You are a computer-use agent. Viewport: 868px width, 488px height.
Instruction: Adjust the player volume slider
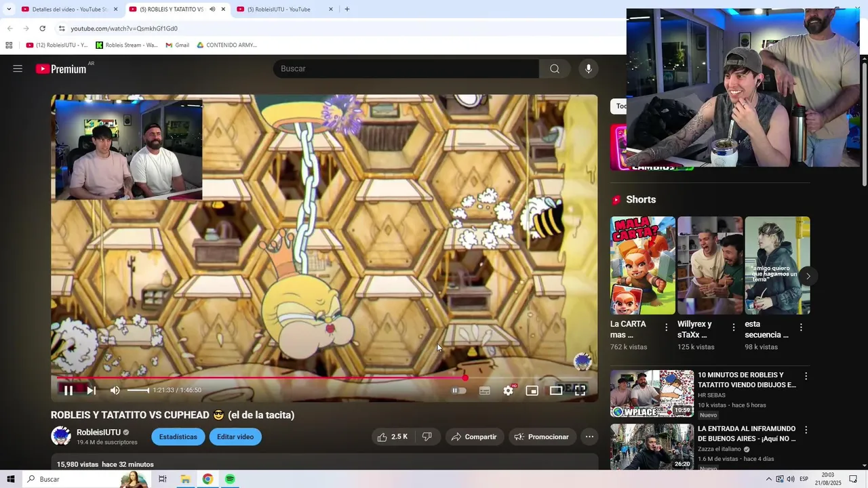(x=138, y=390)
